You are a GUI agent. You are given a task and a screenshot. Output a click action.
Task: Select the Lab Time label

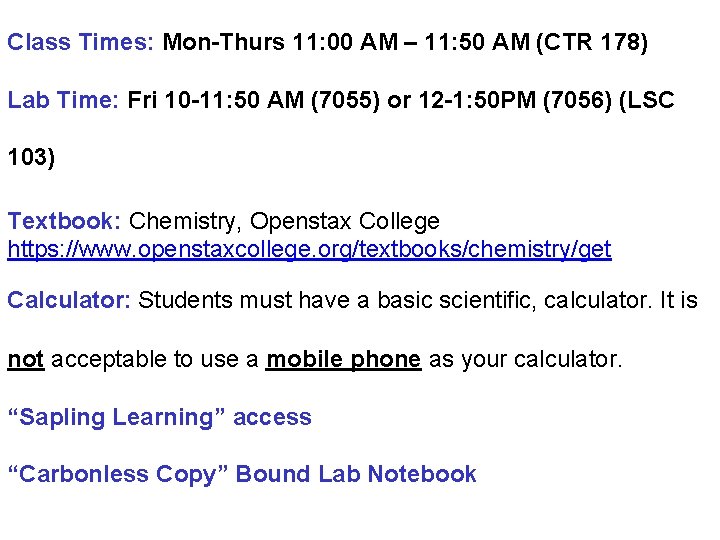point(63,100)
